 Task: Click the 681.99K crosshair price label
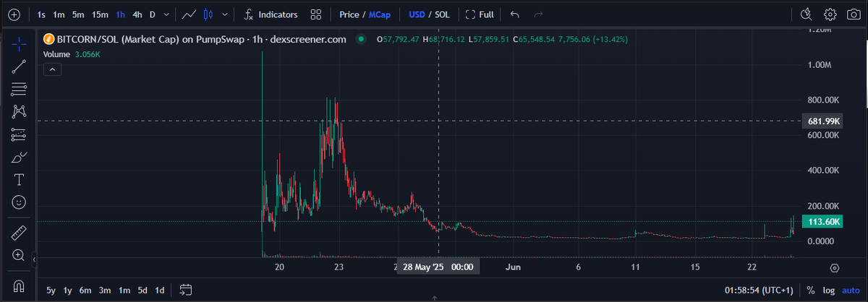point(823,121)
